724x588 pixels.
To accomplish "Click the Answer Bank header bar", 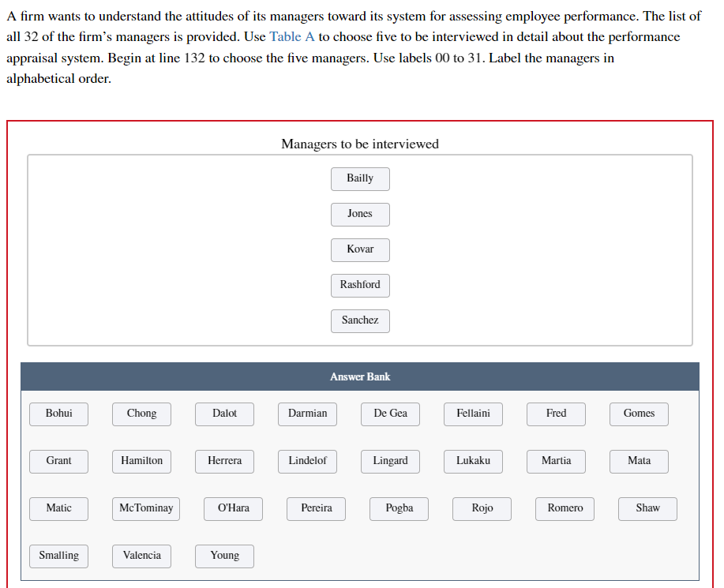I will 360,376.
